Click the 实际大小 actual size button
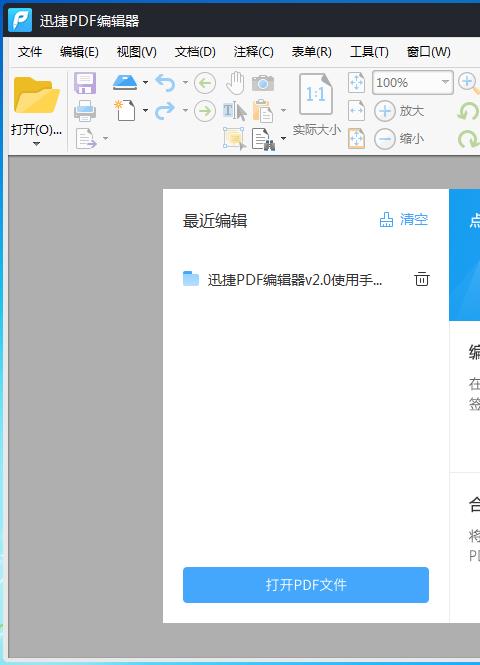This screenshot has width=480, height=665. (x=316, y=104)
